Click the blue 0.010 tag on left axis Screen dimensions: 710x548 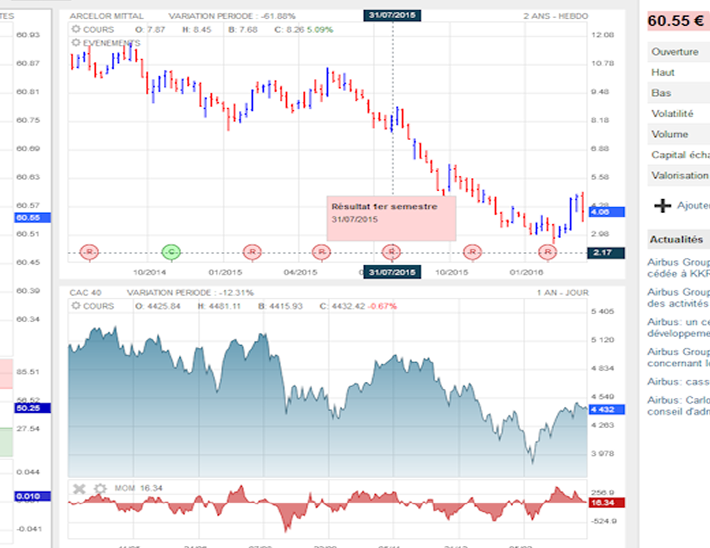(32, 496)
